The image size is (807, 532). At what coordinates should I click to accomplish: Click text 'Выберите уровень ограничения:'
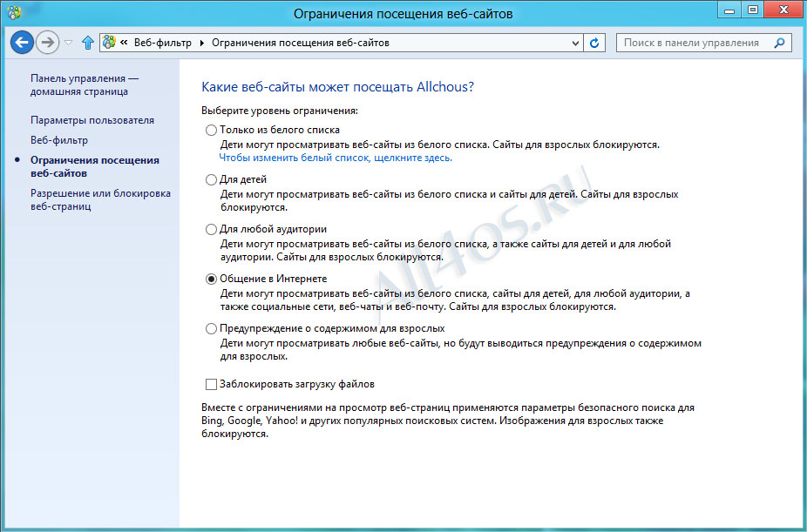point(280,111)
